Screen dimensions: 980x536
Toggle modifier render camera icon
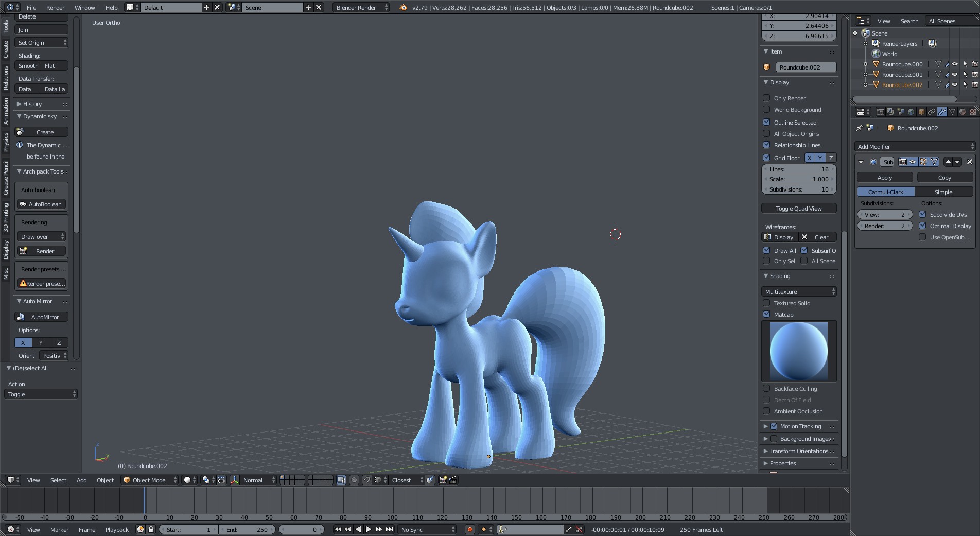[902, 162]
